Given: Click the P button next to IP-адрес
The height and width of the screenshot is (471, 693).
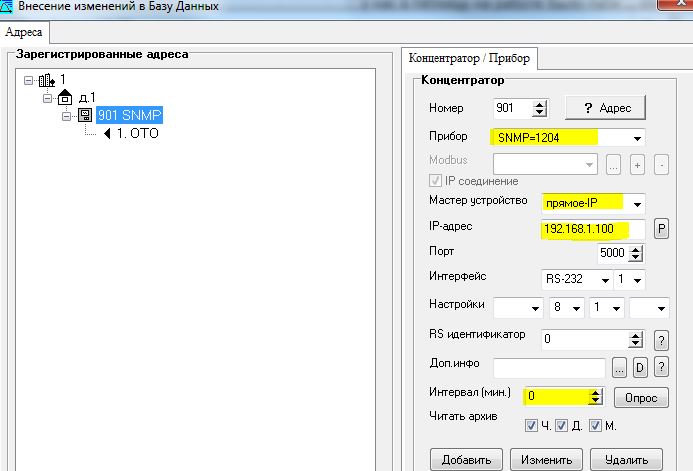Looking at the screenshot, I should [x=660, y=228].
